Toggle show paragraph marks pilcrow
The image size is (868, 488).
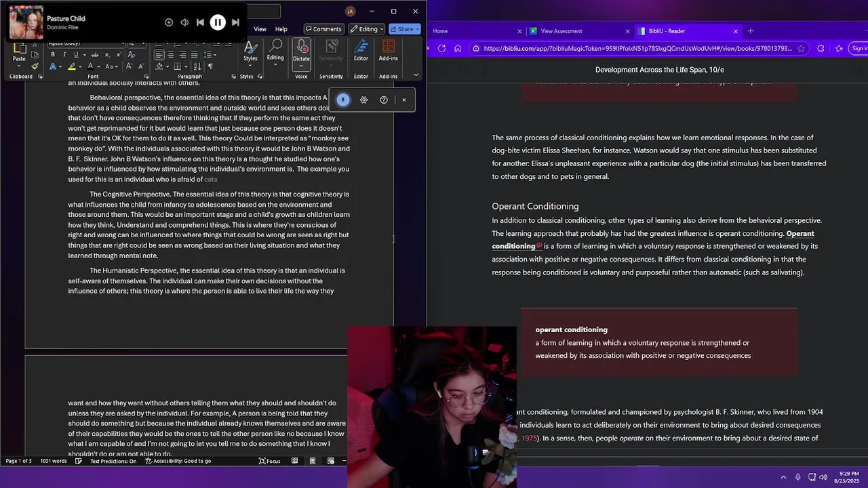click(x=210, y=66)
